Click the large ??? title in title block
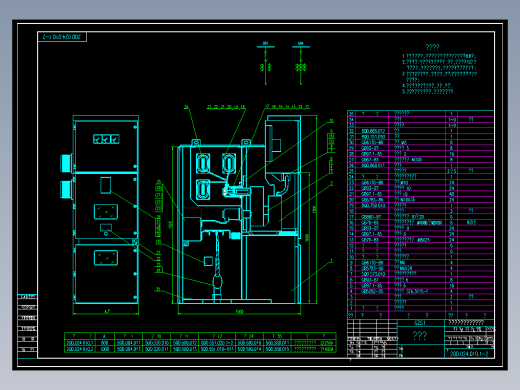The image size is (520, 390). click(420, 335)
